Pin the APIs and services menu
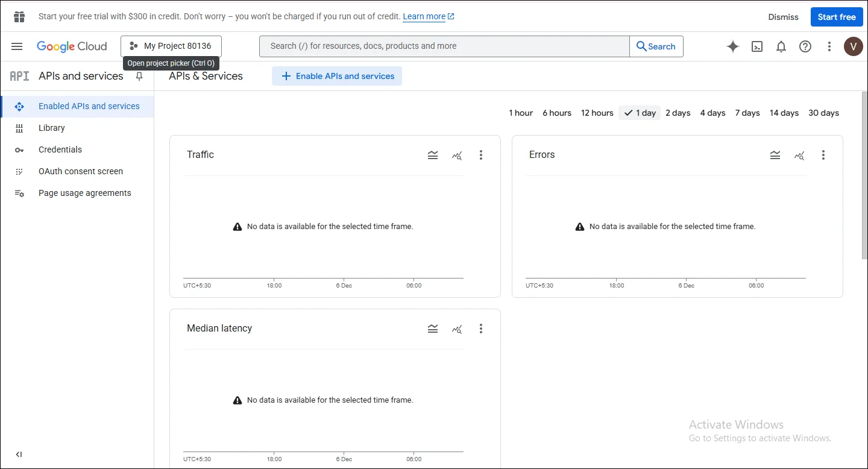Viewport: 868px width, 469px height. coord(139,77)
